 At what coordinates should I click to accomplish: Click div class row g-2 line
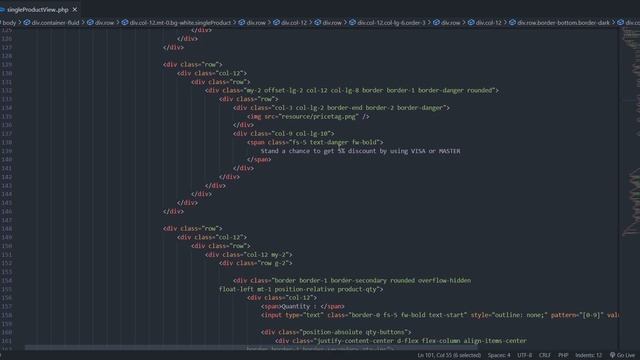(x=256, y=263)
